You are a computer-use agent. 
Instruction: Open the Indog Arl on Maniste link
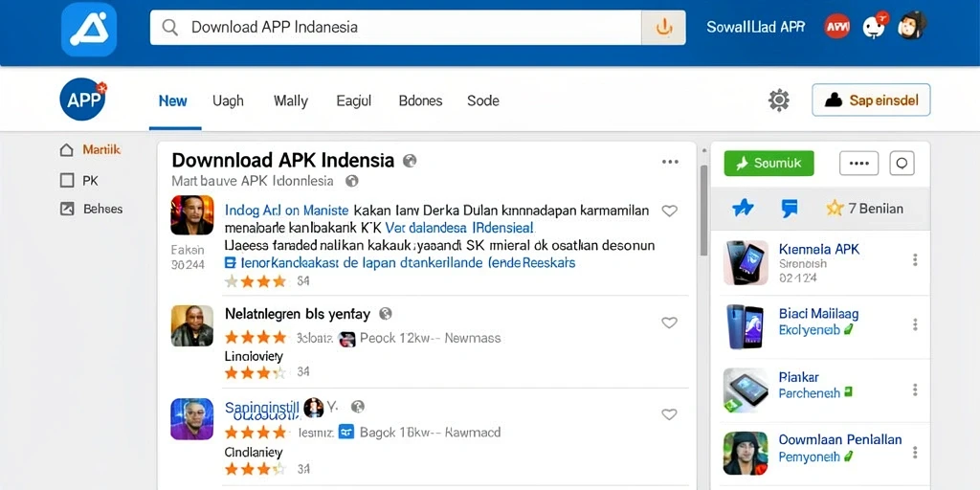click(285, 210)
